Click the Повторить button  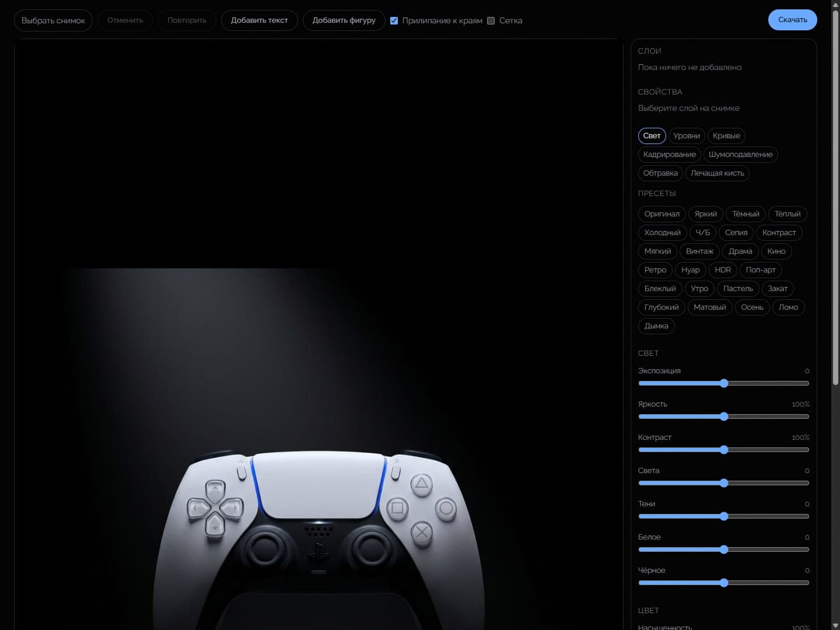[x=187, y=20]
